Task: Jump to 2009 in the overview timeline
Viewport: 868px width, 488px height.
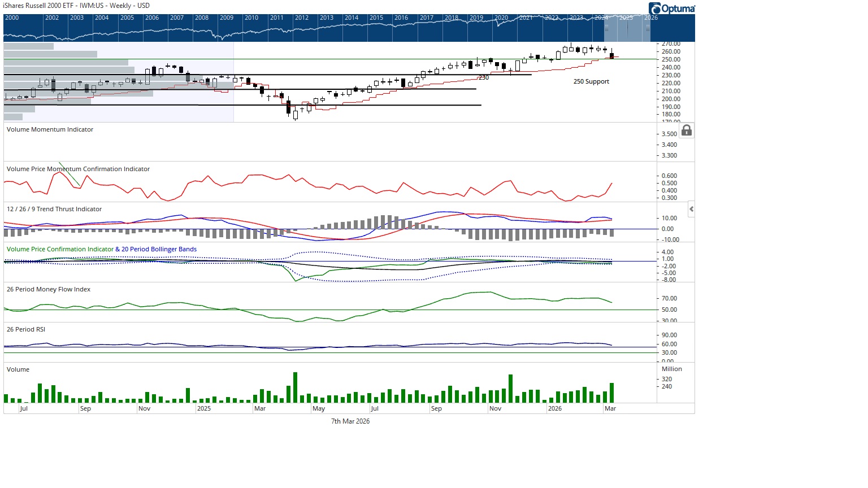Action: (226, 18)
